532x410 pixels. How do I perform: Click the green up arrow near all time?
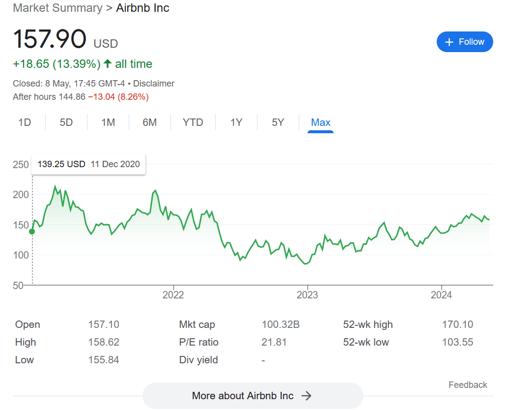(x=108, y=64)
